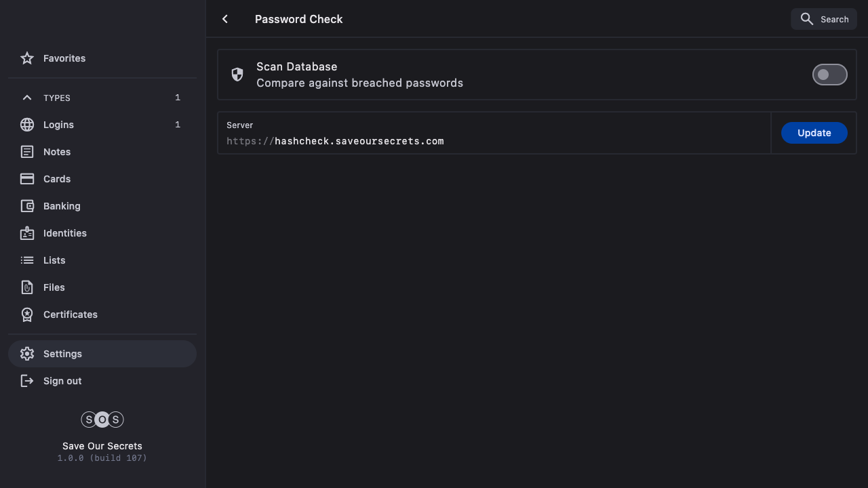Click the Server URL input field
The image size is (868, 488).
tap(494, 141)
